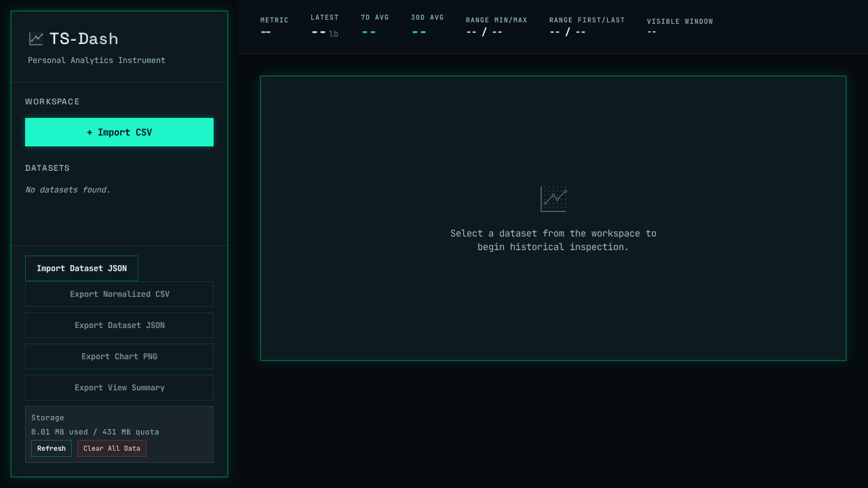
Task: Click the 7D AVG stat label
Action: [375, 18]
